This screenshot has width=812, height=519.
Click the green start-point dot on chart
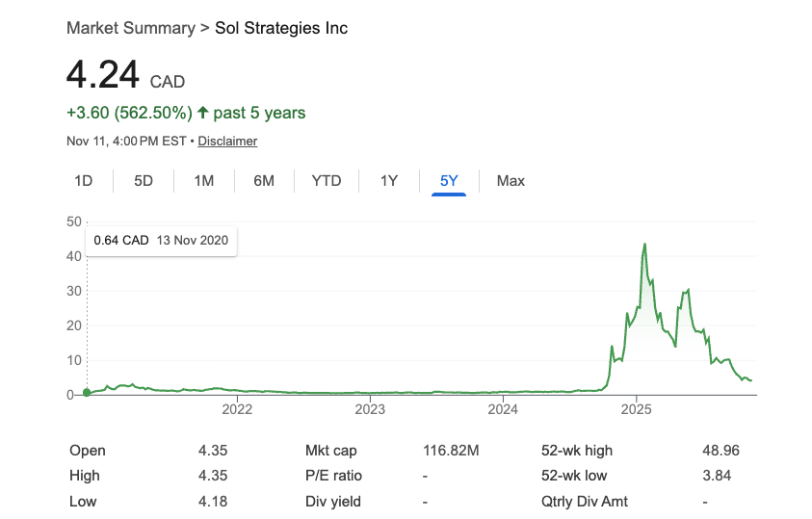[87, 392]
